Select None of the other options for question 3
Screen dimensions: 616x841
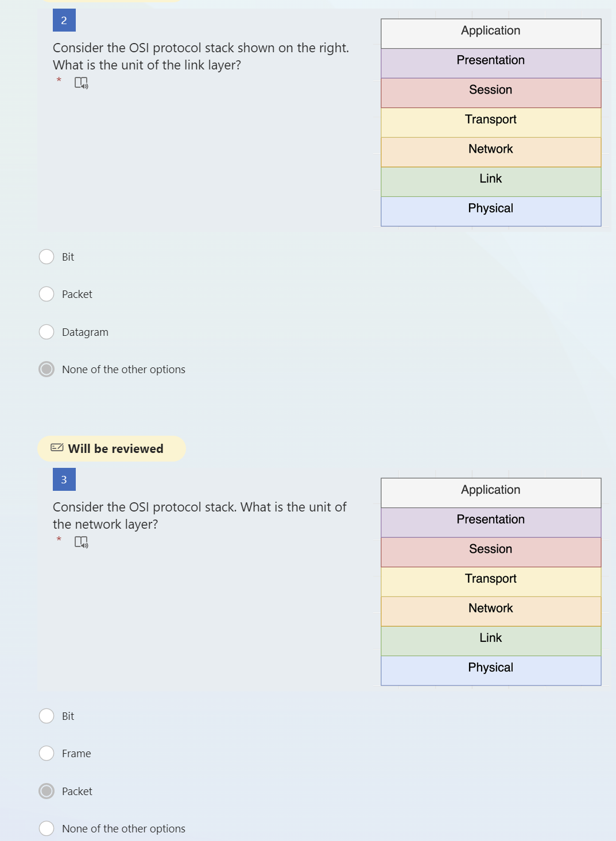[x=46, y=828]
